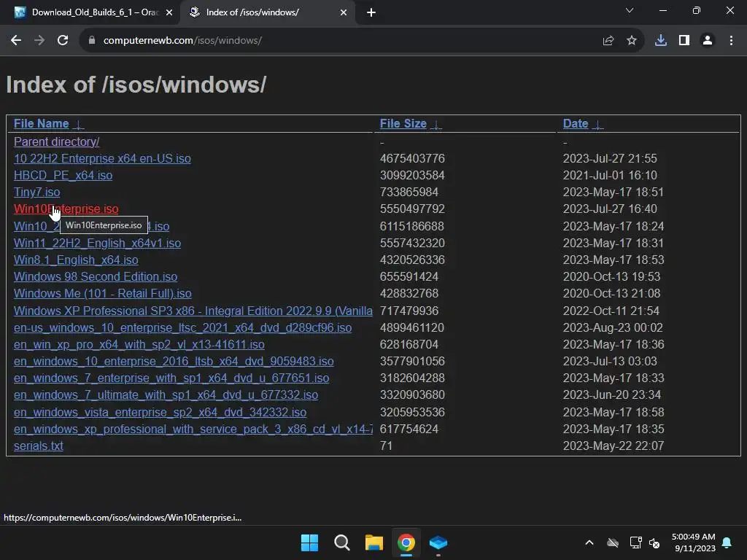Image resolution: width=747 pixels, height=560 pixels.
Task: Click the File Name descending arrow
Action: 79,125
